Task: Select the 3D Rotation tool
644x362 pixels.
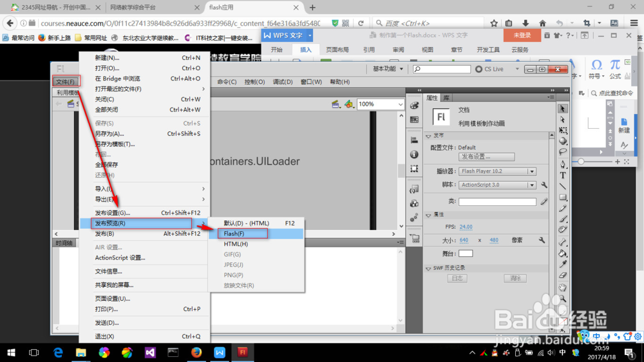Action: coord(563,141)
